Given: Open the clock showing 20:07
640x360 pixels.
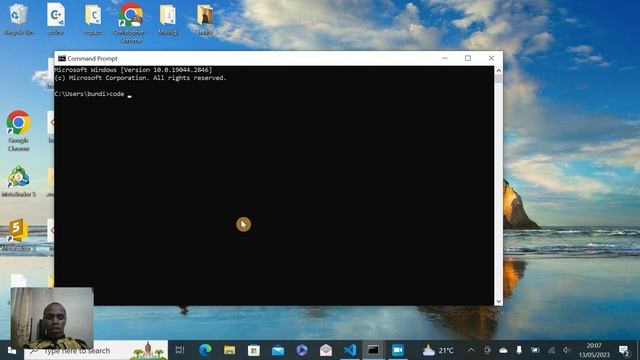Looking at the screenshot, I should tap(594, 350).
